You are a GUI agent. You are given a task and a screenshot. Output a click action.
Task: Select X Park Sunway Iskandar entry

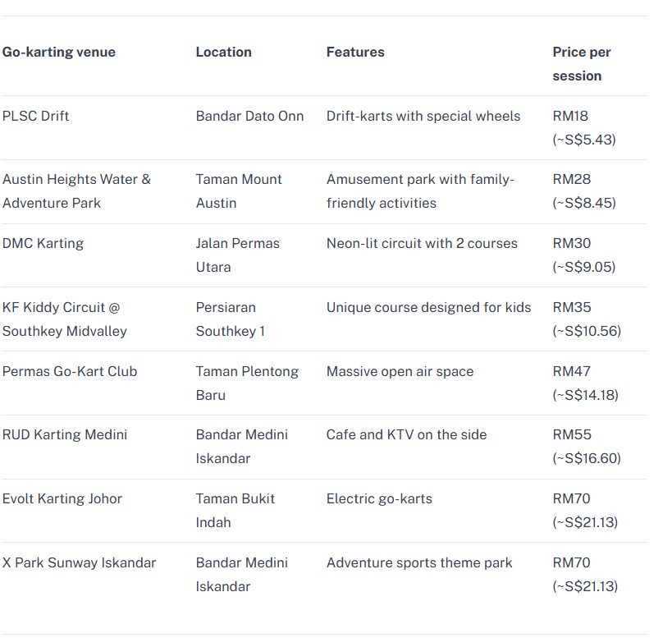(79, 562)
